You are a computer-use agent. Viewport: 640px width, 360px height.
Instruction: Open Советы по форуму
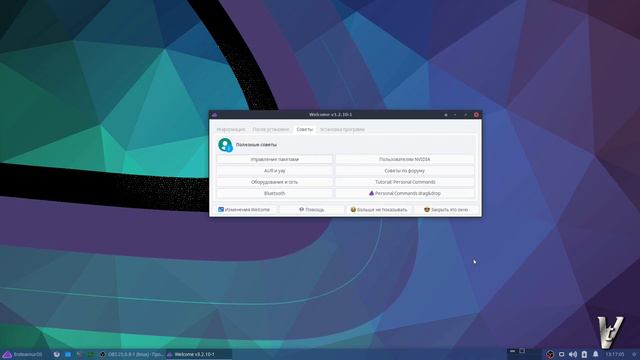click(x=404, y=171)
